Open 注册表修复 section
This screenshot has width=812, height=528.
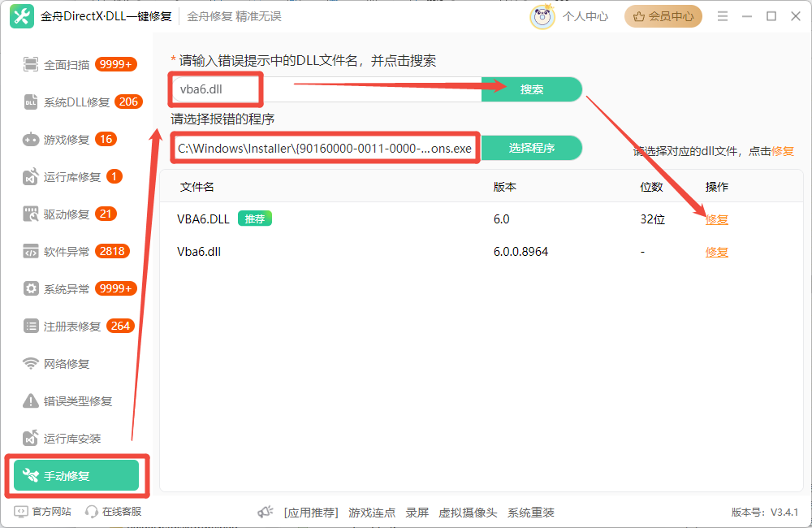coord(76,326)
